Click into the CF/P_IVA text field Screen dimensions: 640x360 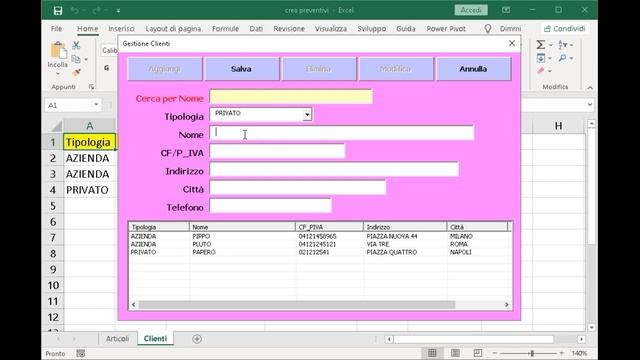(277, 151)
